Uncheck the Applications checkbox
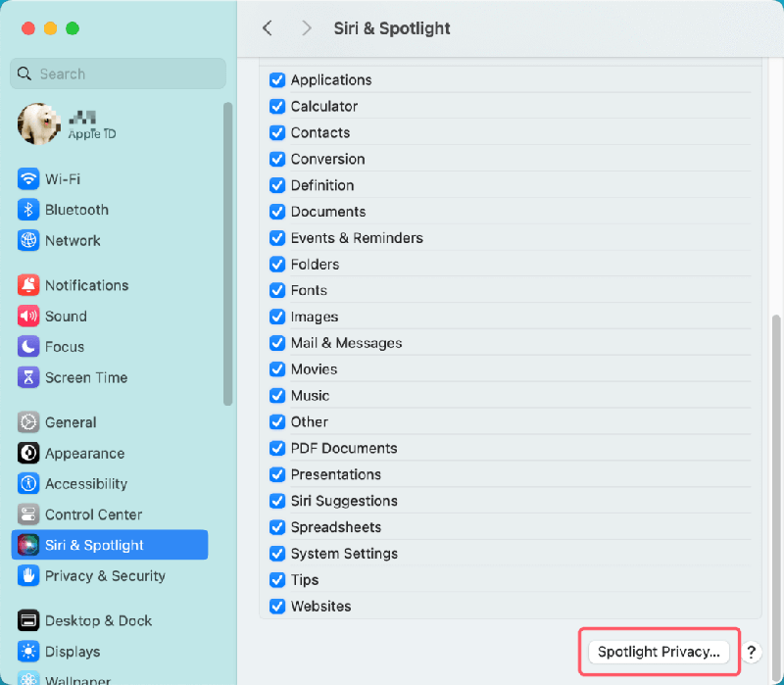The image size is (784, 685). tap(277, 80)
